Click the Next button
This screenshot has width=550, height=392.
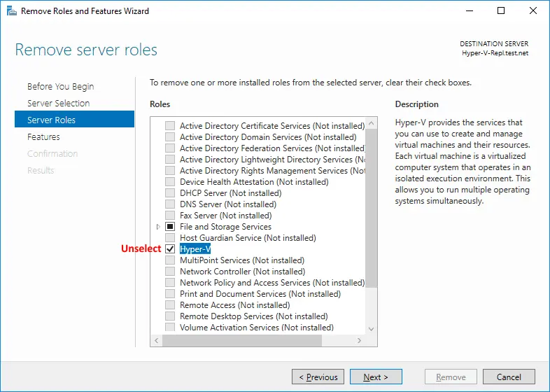tap(376, 377)
